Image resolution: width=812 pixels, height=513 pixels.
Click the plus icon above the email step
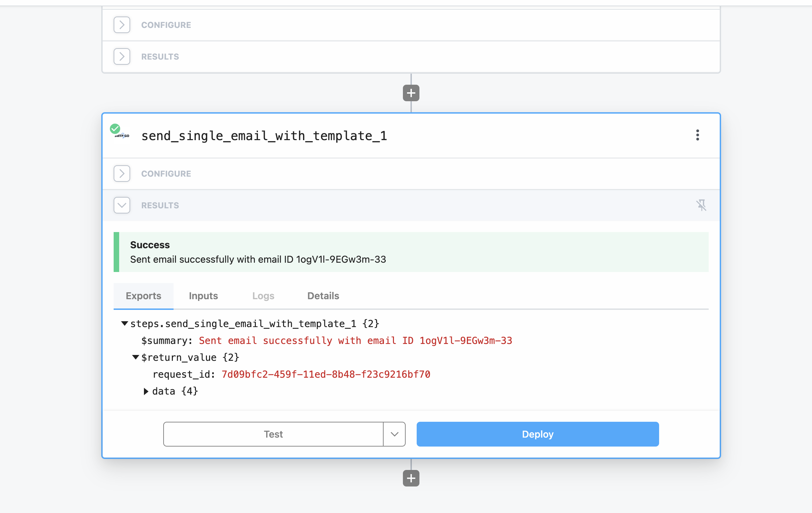(411, 93)
